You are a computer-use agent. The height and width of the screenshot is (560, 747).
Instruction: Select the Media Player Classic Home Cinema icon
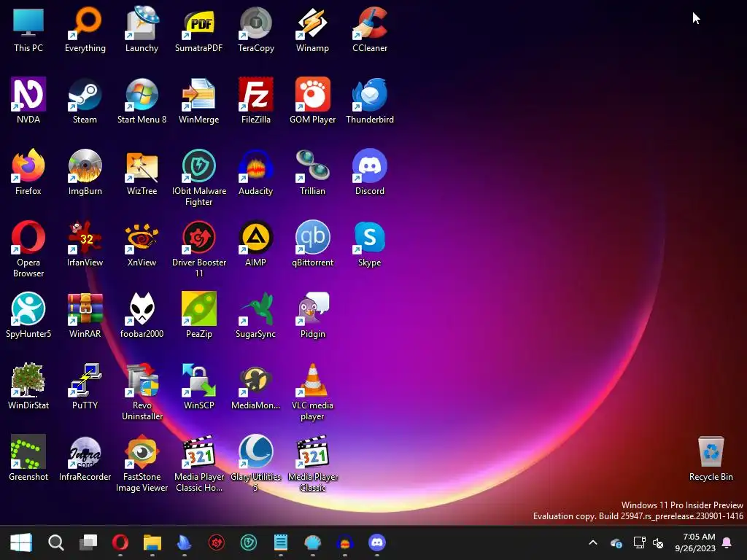click(x=198, y=463)
